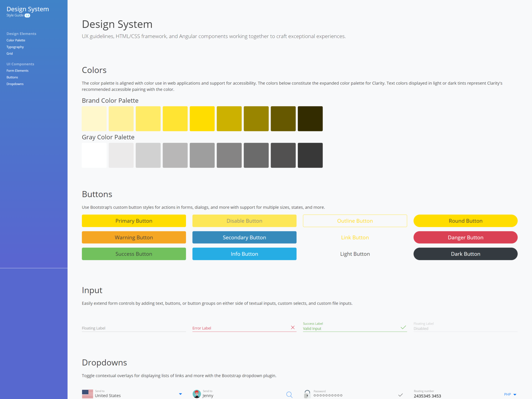
Task: Click the United States flag icon
Action: coord(87,394)
